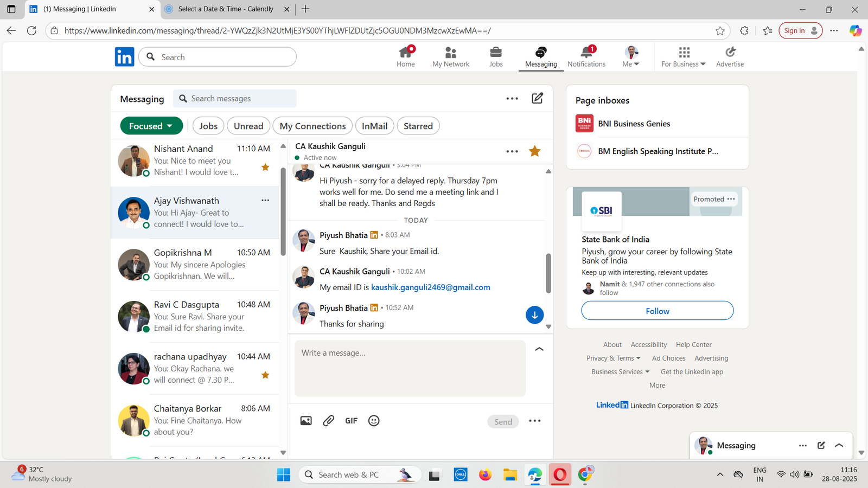Expand the For Business menu

[x=683, y=56]
